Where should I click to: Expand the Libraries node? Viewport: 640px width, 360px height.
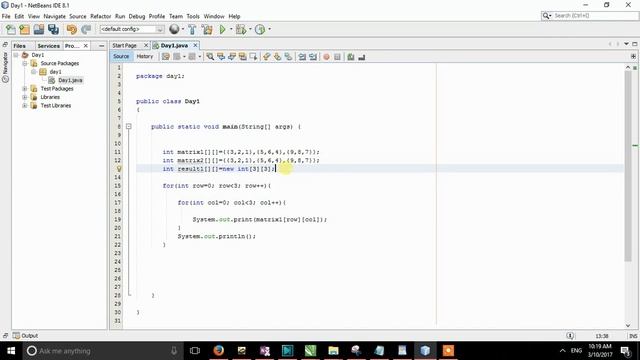pyautogui.click(x=25, y=97)
